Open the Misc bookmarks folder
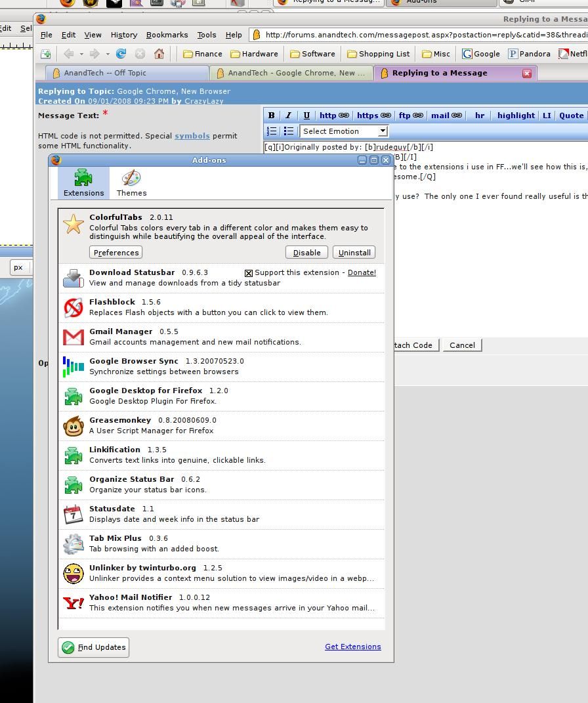 [x=436, y=54]
